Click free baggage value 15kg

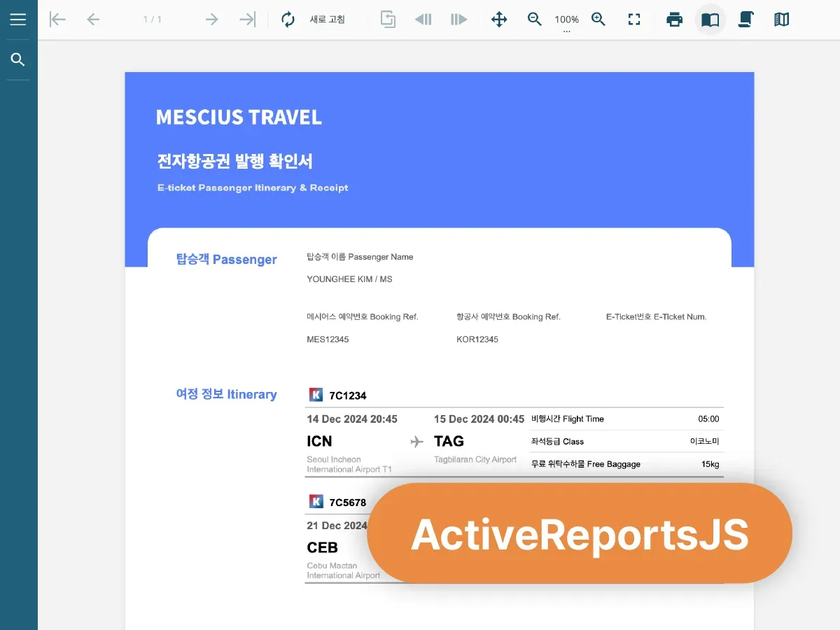pos(710,464)
